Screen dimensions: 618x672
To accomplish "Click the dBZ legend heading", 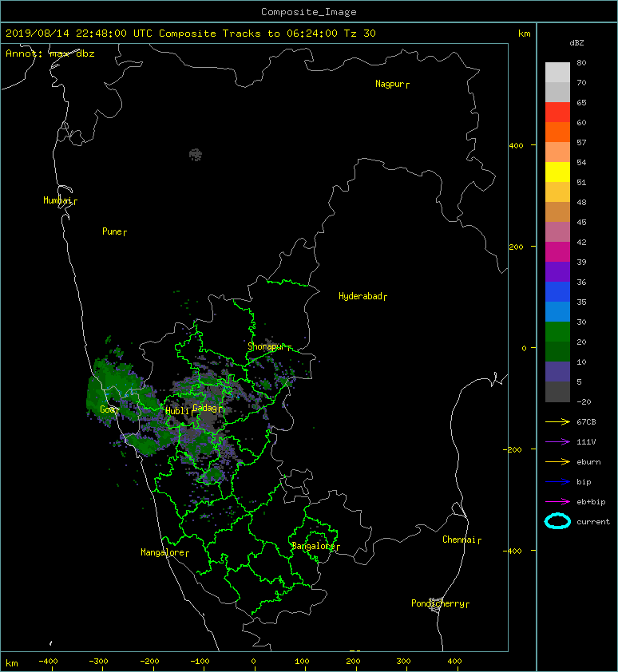I will (x=576, y=43).
